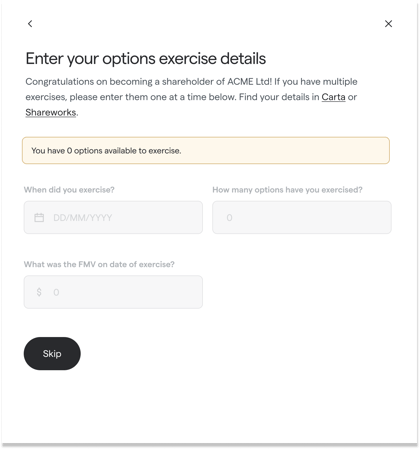
Task: Close the exercise details dialog
Action: click(388, 24)
